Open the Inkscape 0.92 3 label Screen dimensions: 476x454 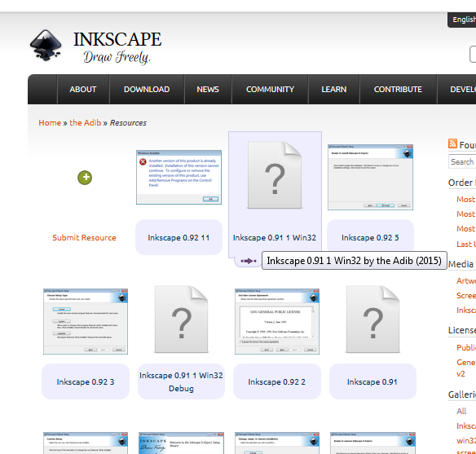click(86, 381)
